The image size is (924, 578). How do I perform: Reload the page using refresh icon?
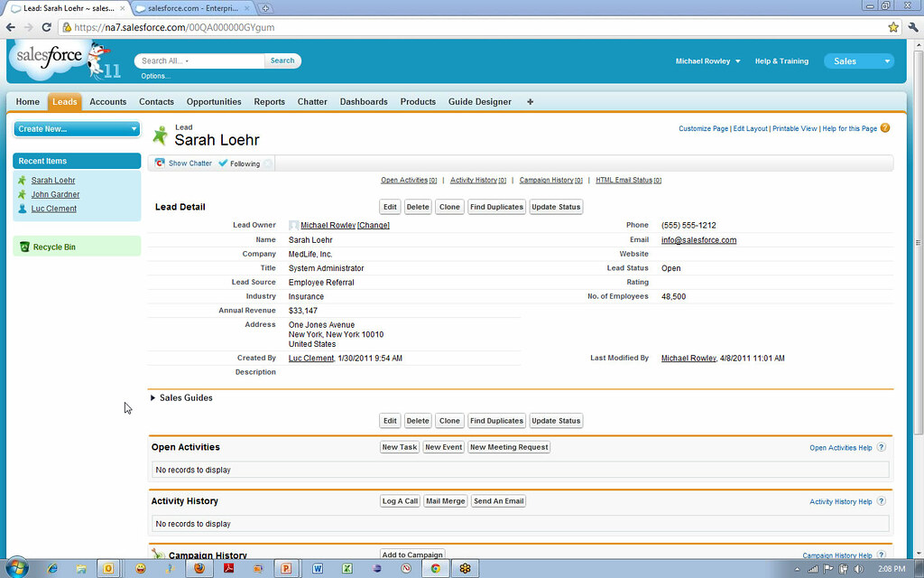pos(47,27)
